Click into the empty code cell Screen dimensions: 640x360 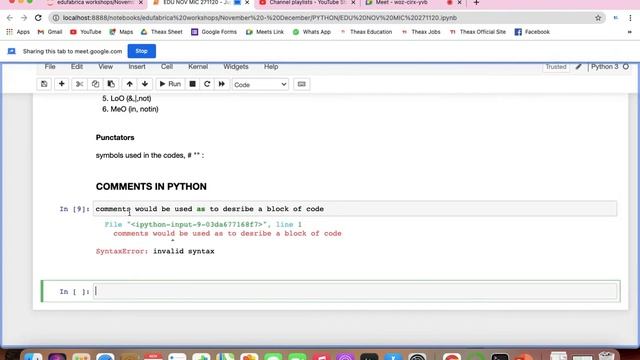tap(355, 291)
